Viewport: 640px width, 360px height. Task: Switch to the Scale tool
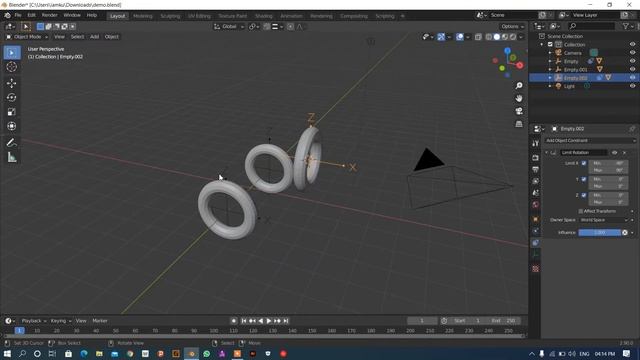[12, 111]
